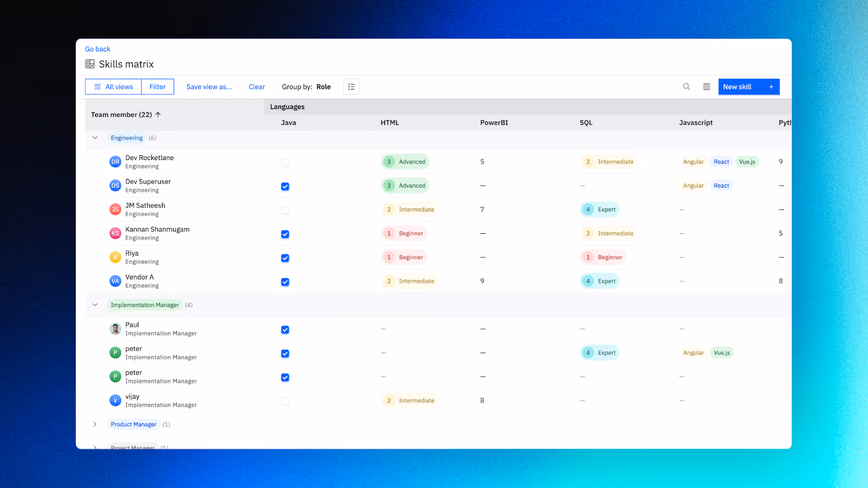Click Dev Rocketlane's DR avatar
Viewport: 868px width, 488px height.
(x=115, y=162)
